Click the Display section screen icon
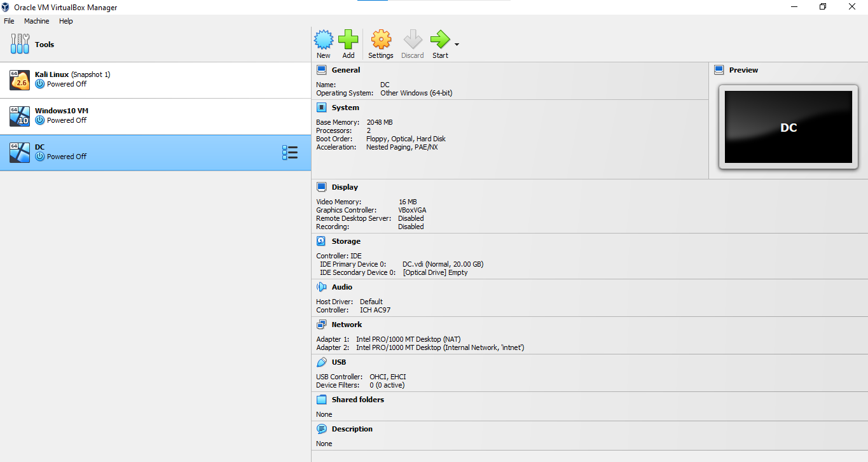This screenshot has height=462, width=868. [322, 187]
